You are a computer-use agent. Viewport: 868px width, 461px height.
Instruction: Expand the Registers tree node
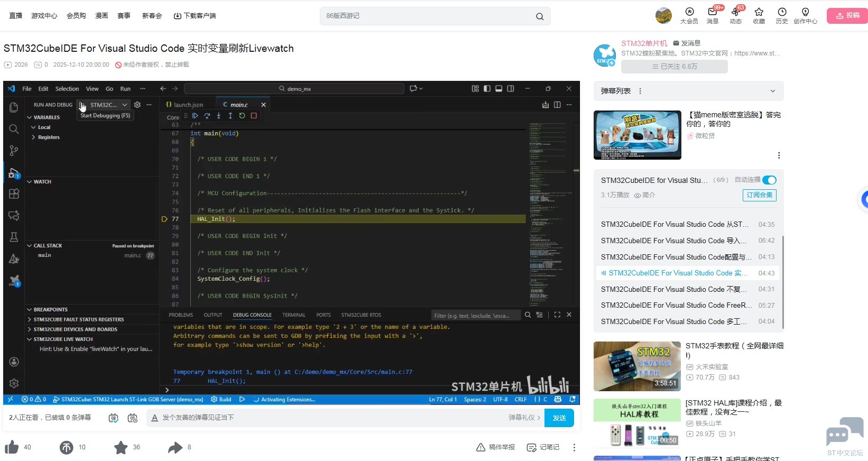(x=34, y=137)
